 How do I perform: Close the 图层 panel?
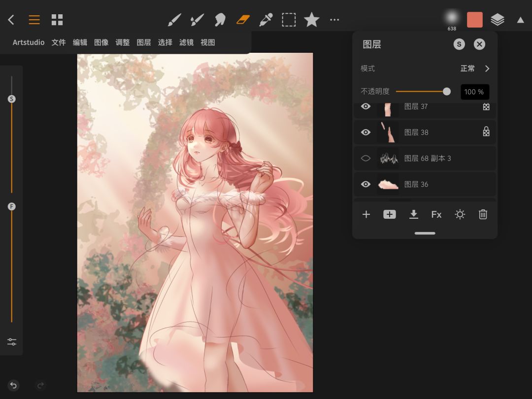pyautogui.click(x=479, y=44)
